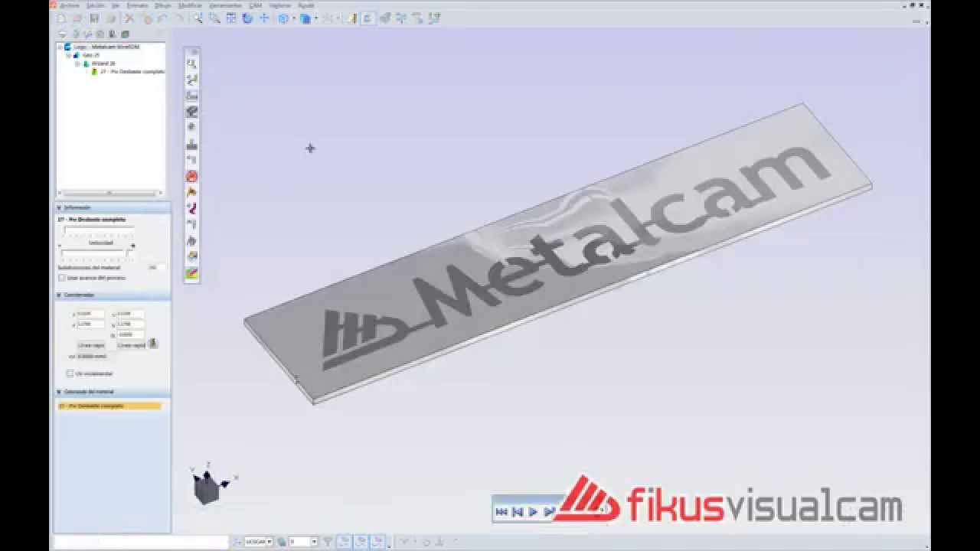Collapse the 'Logo - Metalcam WireEDM' tree root
This screenshot has height=551, width=980.
coord(60,47)
